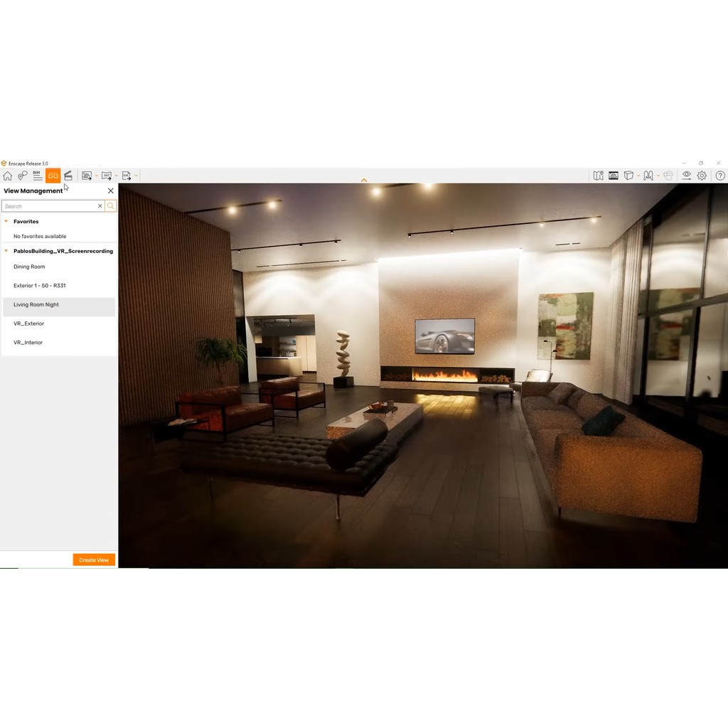Image resolution: width=728 pixels, height=728 pixels.
Task: Click the orange search magnifier control
Action: pos(111,205)
